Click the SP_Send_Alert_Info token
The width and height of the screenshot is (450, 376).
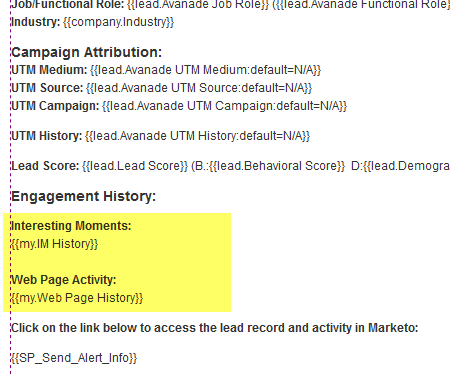point(74,358)
